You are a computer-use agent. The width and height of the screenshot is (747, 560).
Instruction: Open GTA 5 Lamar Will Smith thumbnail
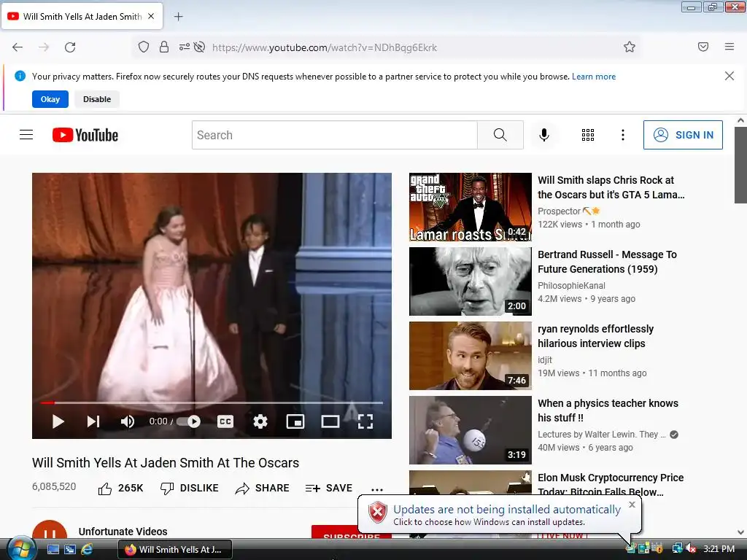(471, 207)
